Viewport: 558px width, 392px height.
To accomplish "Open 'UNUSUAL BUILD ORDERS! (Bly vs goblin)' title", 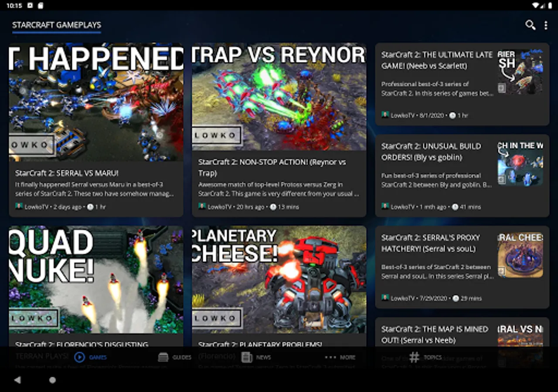I will [x=431, y=152].
